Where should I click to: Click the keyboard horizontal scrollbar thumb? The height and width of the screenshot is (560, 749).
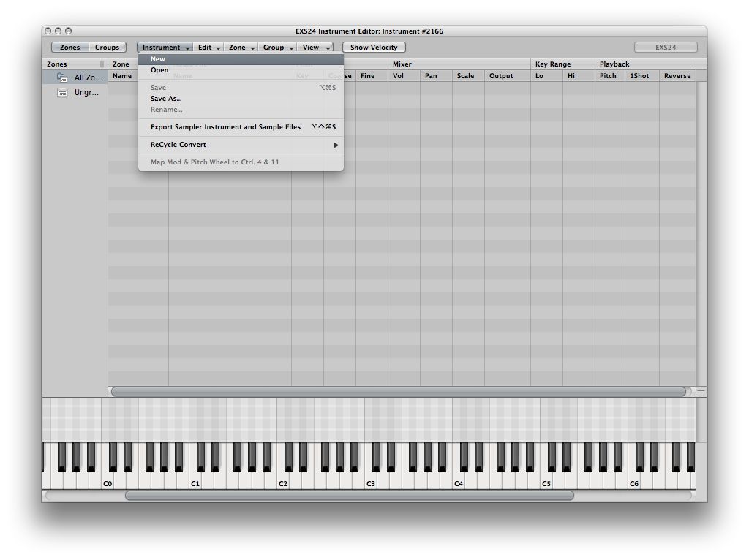[349, 496]
